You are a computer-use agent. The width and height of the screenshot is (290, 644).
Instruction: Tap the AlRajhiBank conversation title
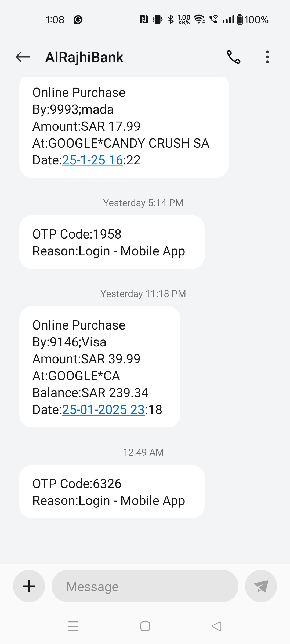pos(84,57)
